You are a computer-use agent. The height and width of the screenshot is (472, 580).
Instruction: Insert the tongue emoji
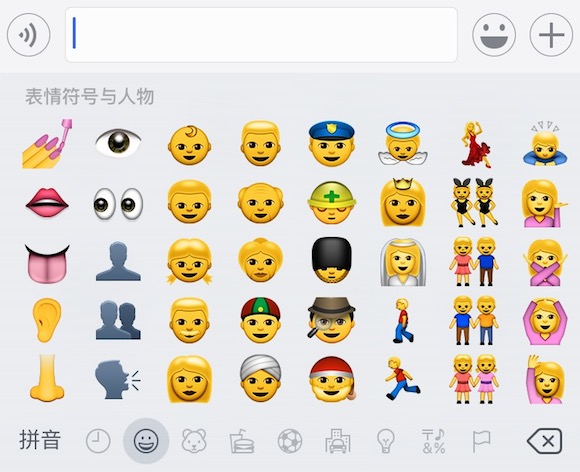tap(47, 263)
